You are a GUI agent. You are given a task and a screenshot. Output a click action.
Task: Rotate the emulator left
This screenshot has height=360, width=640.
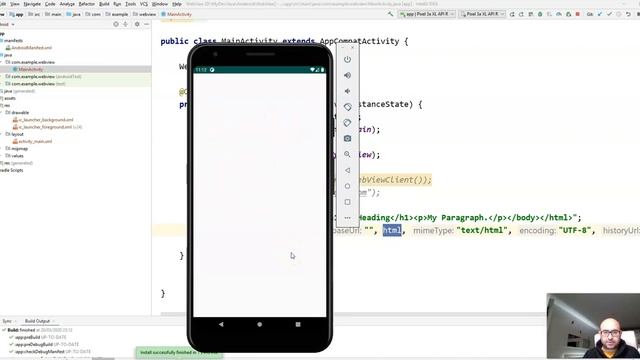pos(347,107)
